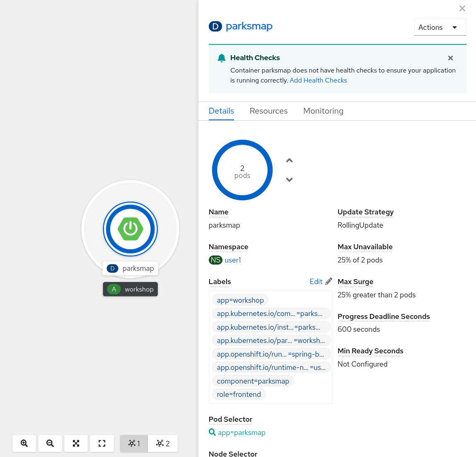Click the reset view icon

[x=102, y=443]
